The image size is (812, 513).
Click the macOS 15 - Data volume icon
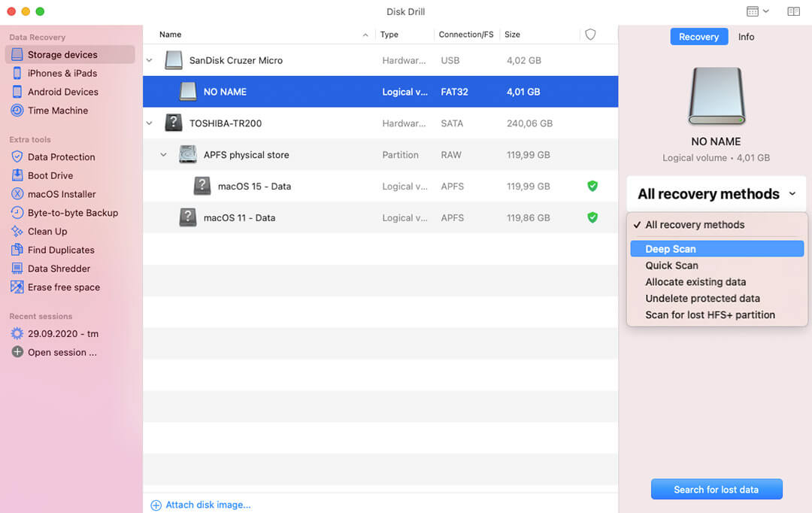pyautogui.click(x=202, y=186)
